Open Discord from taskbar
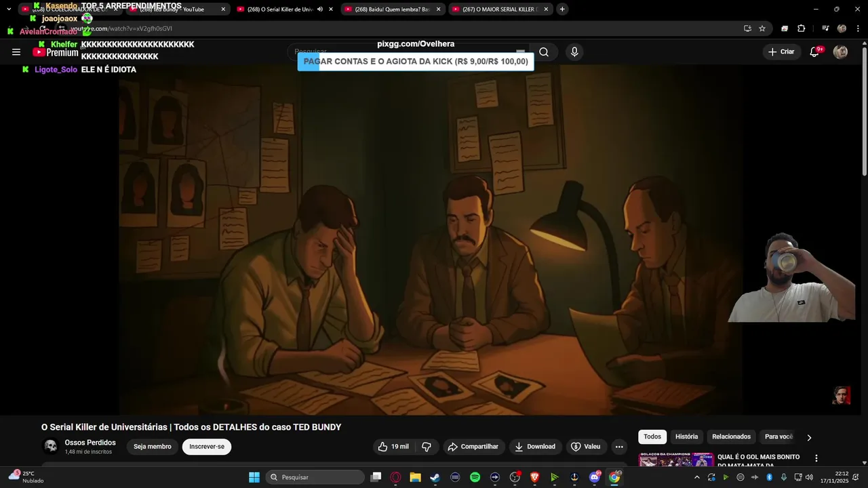Viewport: 868px width, 488px height. [x=595, y=477]
